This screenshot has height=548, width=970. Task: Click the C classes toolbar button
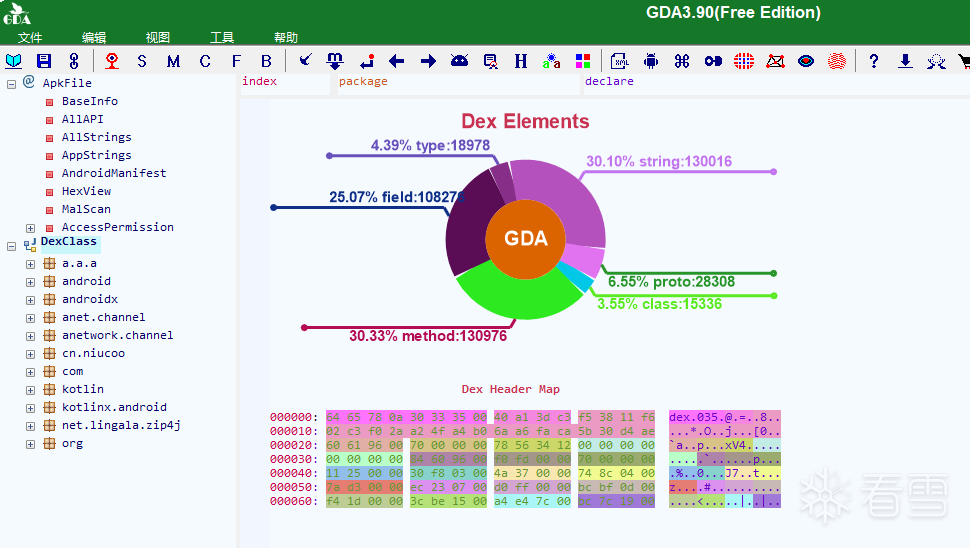pyautogui.click(x=205, y=61)
